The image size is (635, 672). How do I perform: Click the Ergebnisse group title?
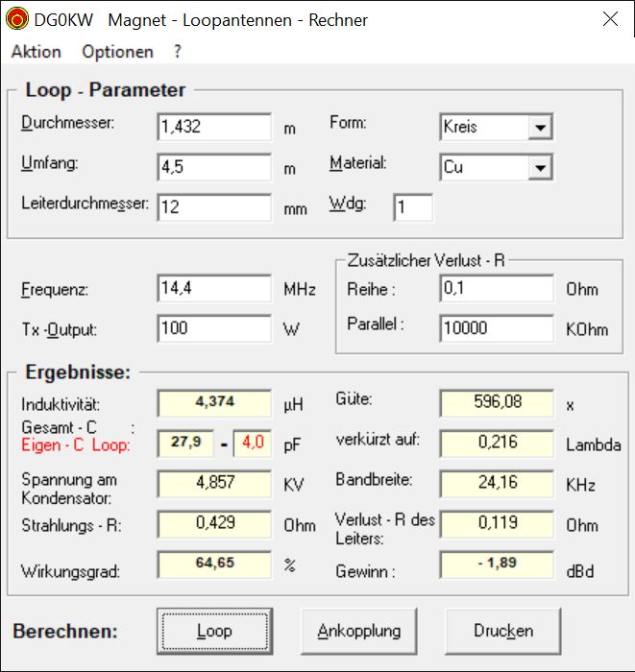pyautogui.click(x=78, y=372)
